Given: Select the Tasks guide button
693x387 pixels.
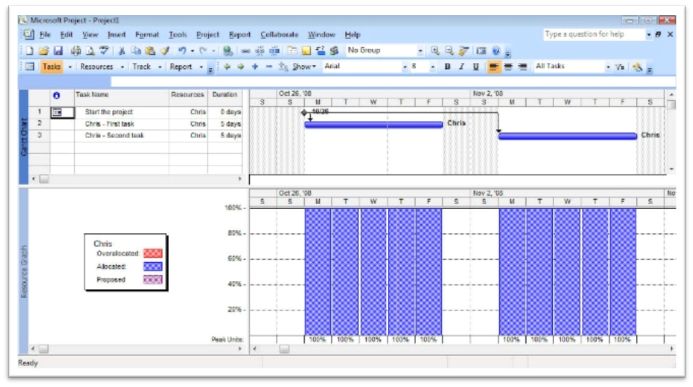Looking at the screenshot, I should 52,67.
